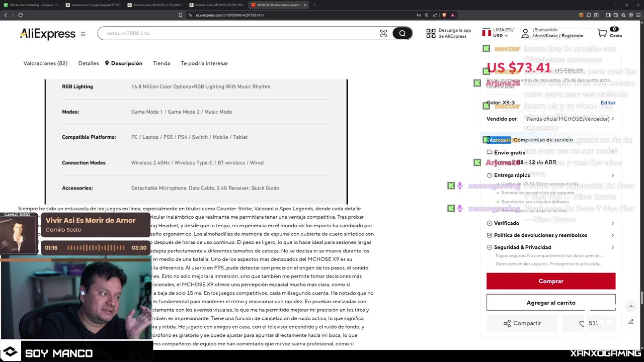Image resolution: width=644 pixels, height=362 pixels.
Task: Open the browser hamburger main menu
Action: 638,15
